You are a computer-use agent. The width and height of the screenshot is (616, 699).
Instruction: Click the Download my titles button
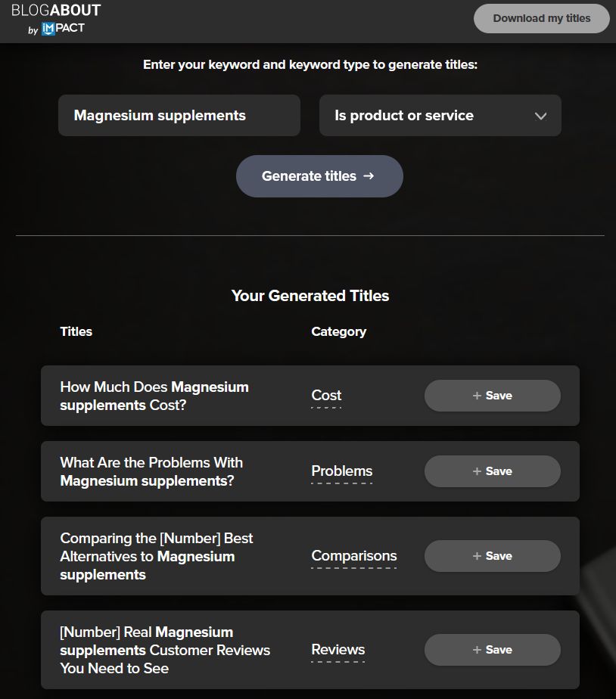(x=541, y=19)
